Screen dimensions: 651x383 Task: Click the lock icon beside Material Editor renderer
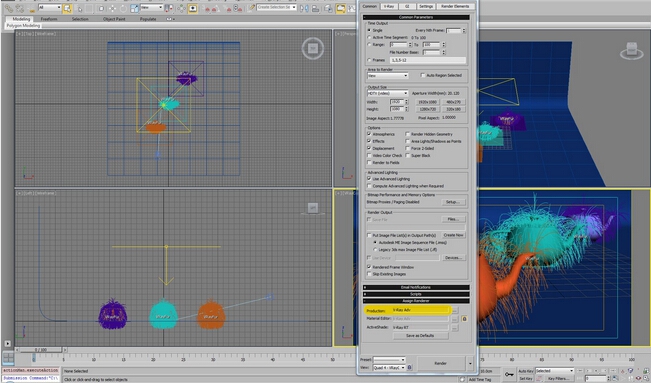[464, 319]
